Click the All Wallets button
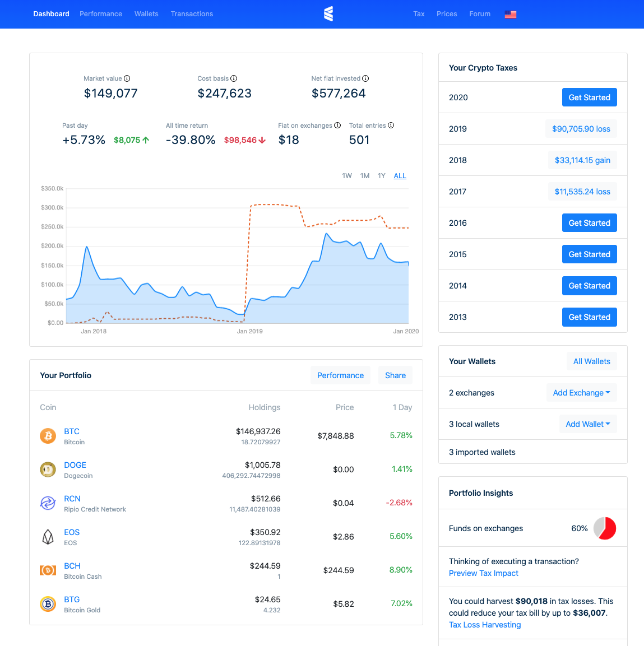The height and width of the screenshot is (646, 644). [x=592, y=361]
